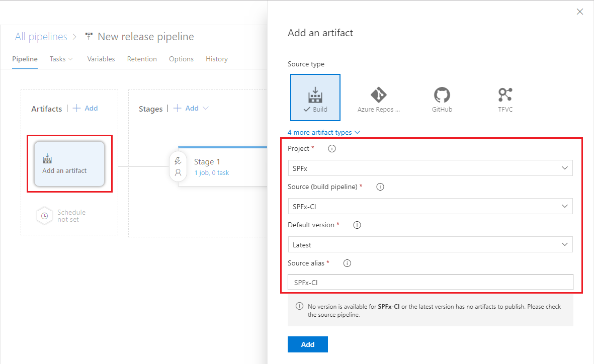The height and width of the screenshot is (364, 594).
Task: Select Build as the source type
Action: pos(315,98)
